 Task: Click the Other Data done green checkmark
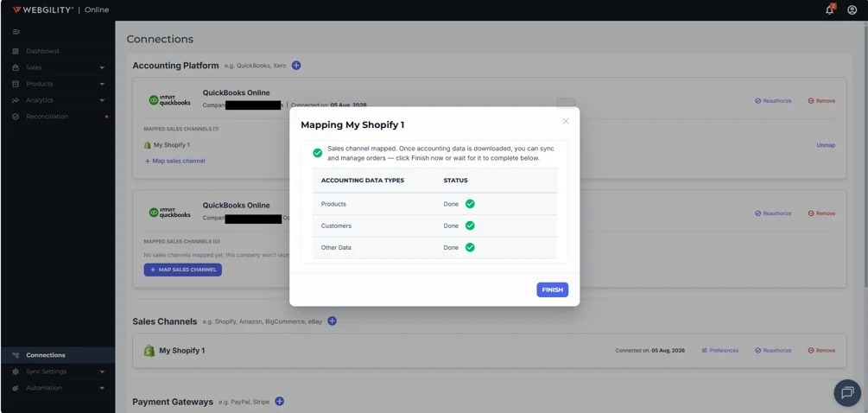point(470,247)
